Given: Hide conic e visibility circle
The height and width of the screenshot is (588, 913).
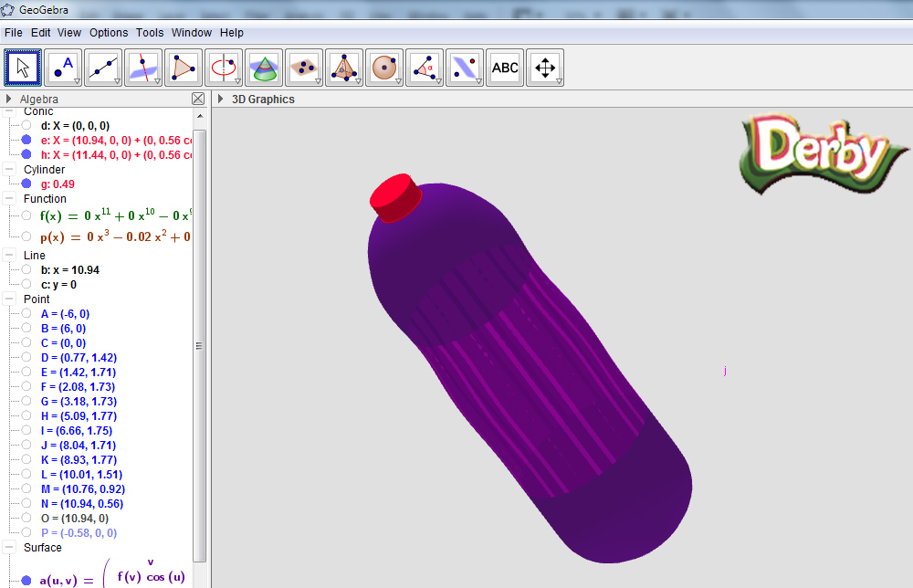Looking at the screenshot, I should coord(26,140).
